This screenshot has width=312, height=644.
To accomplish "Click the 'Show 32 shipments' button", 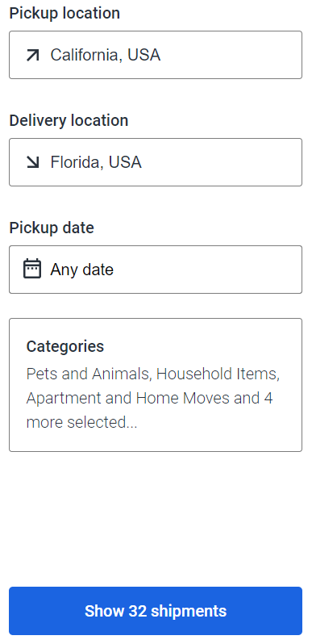I will [x=156, y=611].
